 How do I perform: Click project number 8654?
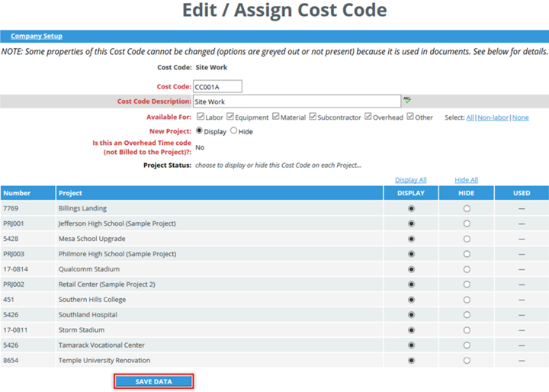click(x=11, y=360)
